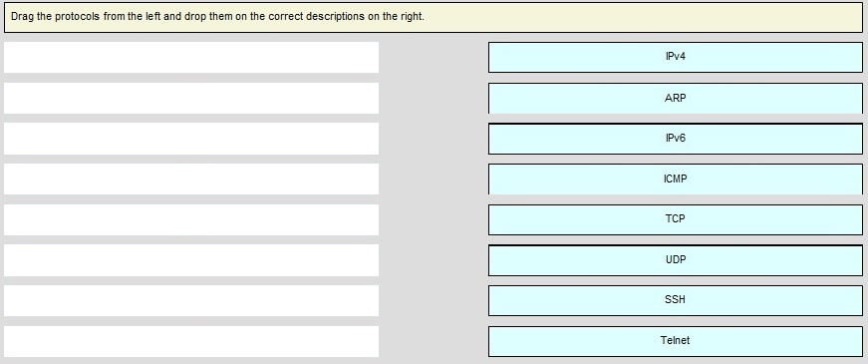Click "descriptions" in the instruction sentence
Screen dimensions: 868x364
336,17
